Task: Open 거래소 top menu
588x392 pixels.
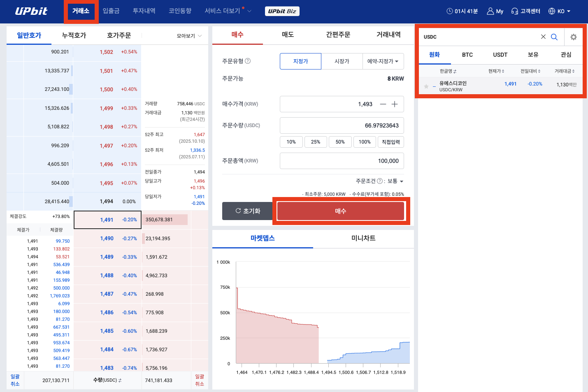Action: click(x=81, y=11)
